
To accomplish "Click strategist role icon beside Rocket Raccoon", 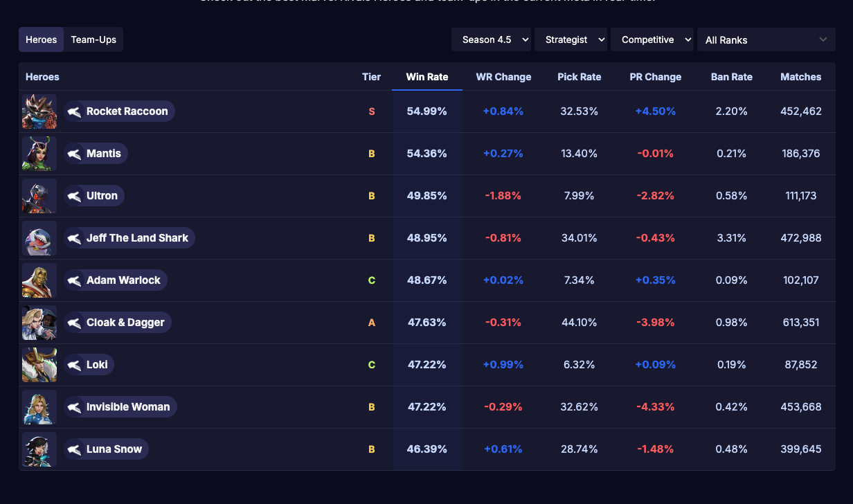I will [74, 111].
